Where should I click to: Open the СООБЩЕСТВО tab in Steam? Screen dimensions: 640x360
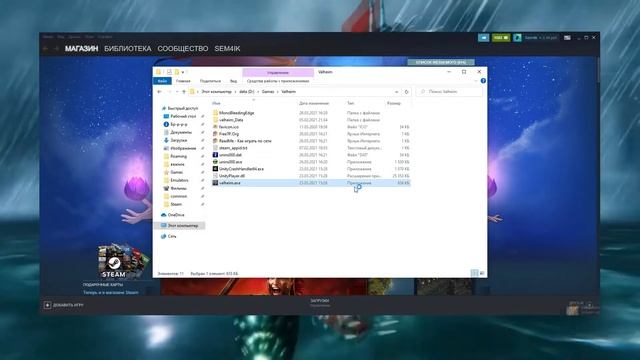(182, 49)
